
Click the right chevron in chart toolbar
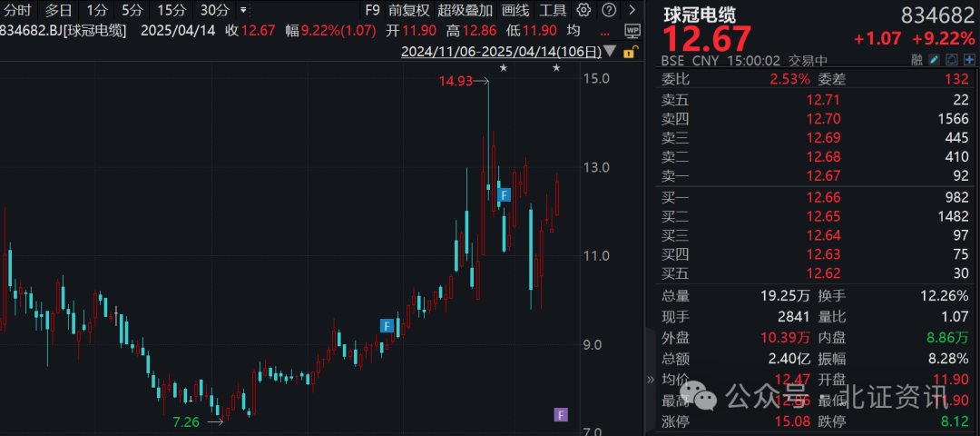[x=632, y=9]
